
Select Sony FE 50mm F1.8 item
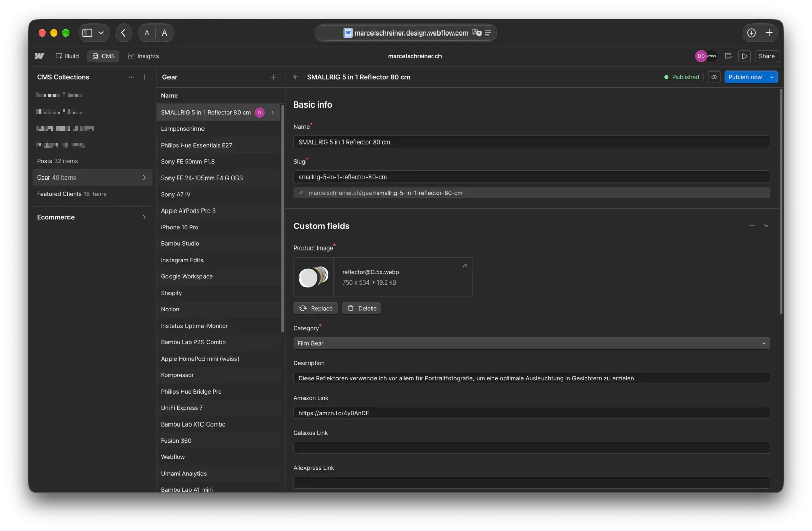coord(218,162)
